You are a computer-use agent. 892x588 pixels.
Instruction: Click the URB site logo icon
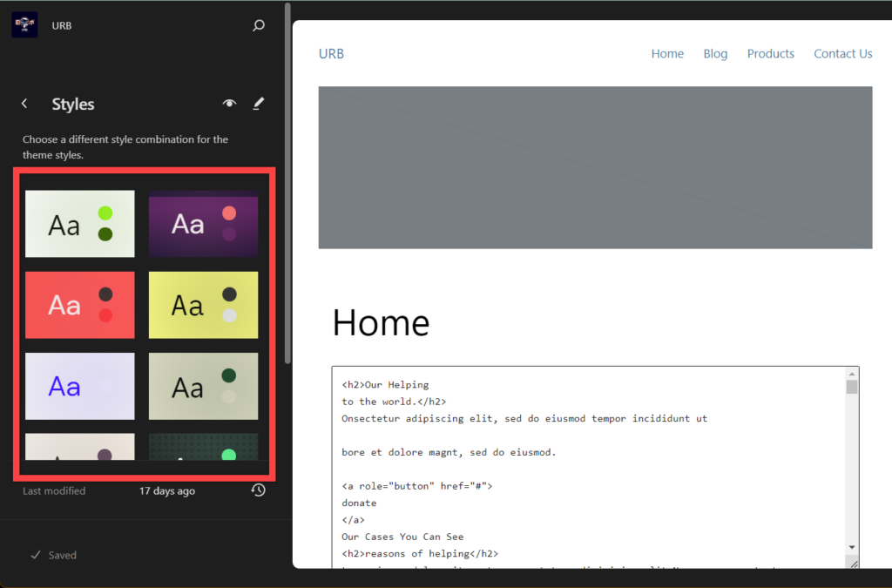coord(24,24)
